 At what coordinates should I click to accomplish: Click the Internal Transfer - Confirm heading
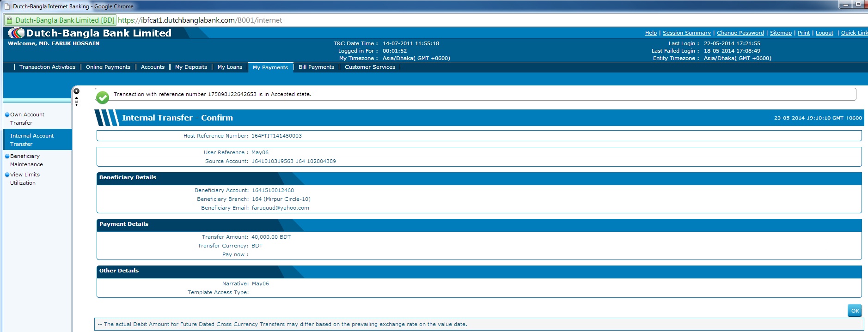[x=177, y=118]
